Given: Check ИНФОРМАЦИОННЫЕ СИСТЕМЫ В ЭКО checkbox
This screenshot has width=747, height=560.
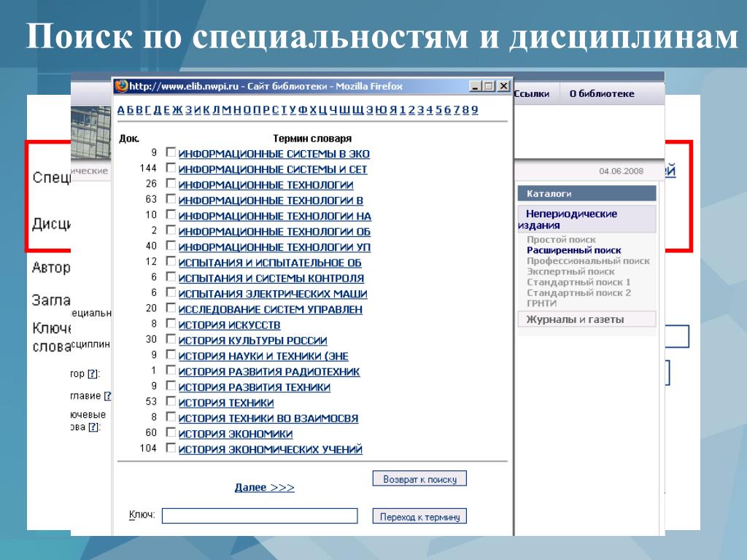Looking at the screenshot, I should click(171, 152).
